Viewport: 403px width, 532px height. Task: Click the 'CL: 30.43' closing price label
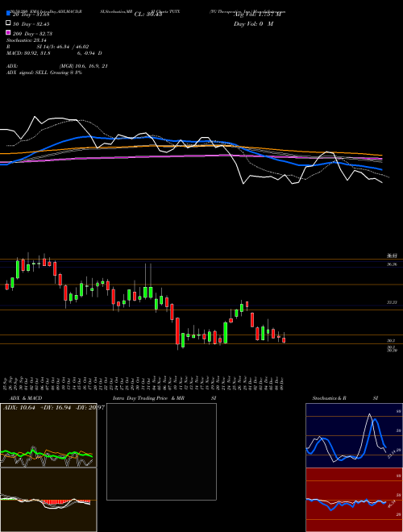coord(148,15)
